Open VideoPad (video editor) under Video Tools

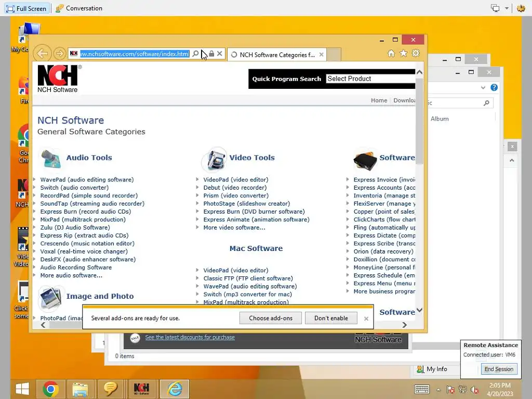coord(236,179)
